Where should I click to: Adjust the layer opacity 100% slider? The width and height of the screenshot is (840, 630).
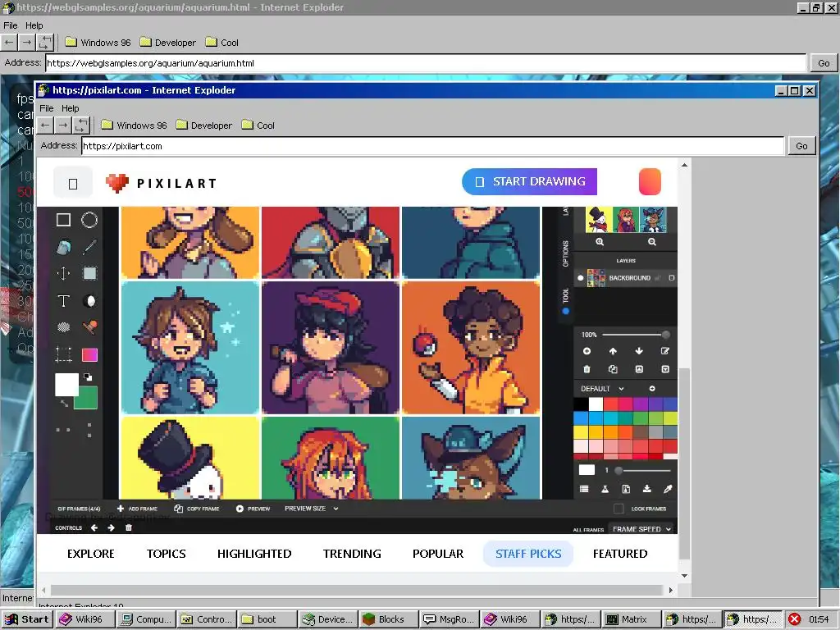636,335
